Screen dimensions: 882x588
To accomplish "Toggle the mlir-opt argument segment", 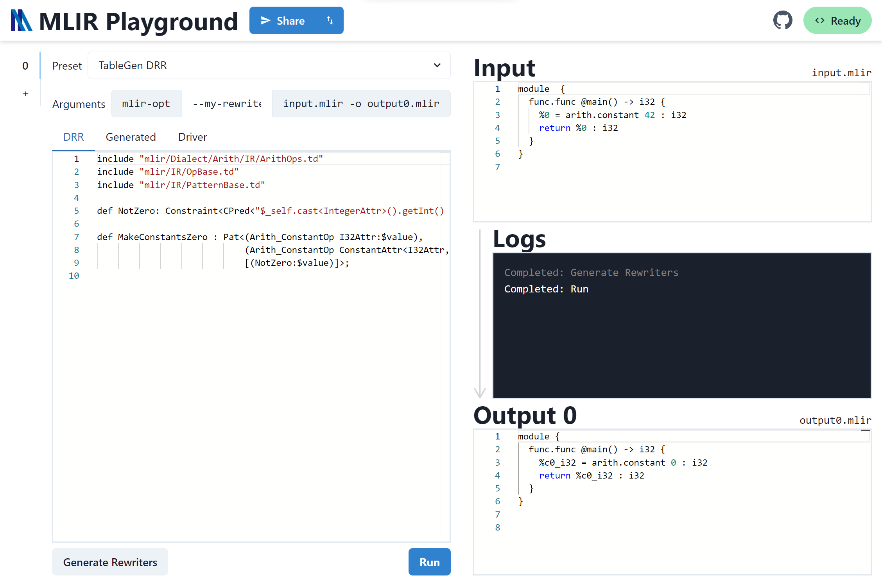I will click(146, 104).
